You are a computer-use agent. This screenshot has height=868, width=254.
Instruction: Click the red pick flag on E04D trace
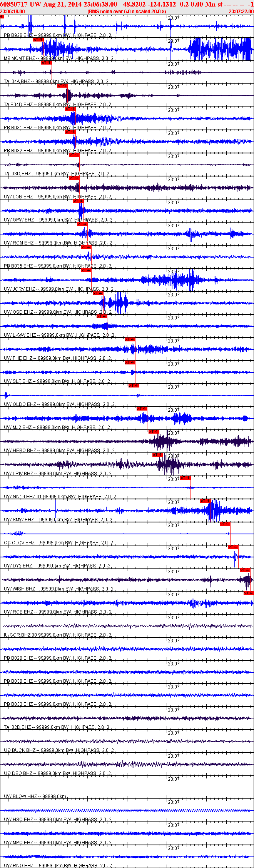62,85
